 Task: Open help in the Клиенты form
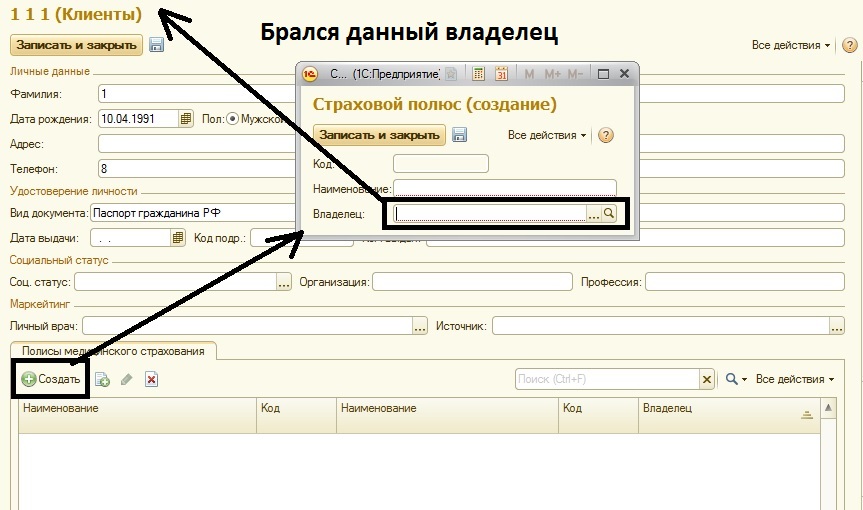(850, 45)
